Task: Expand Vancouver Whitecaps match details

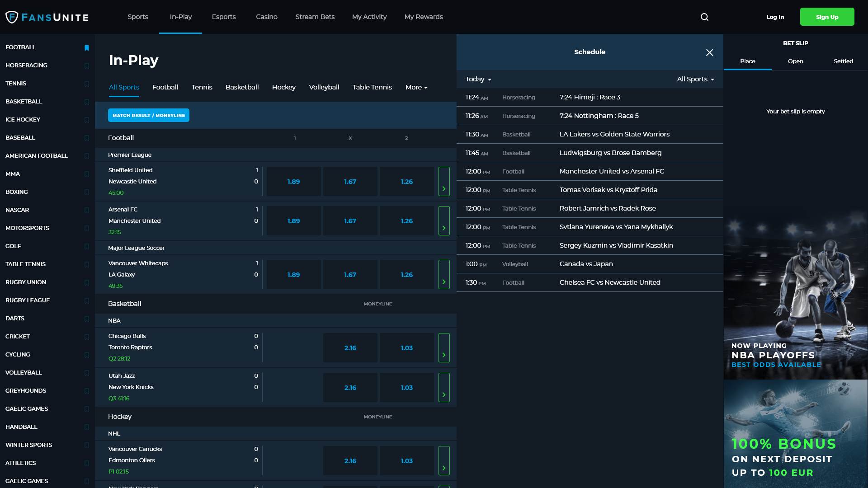Action: tap(443, 274)
